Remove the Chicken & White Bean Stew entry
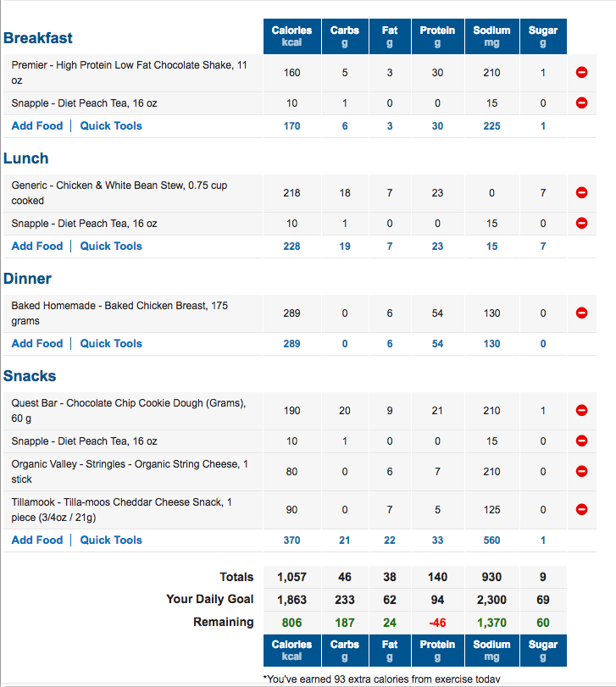Image resolution: width=616 pixels, height=687 pixels. click(581, 193)
